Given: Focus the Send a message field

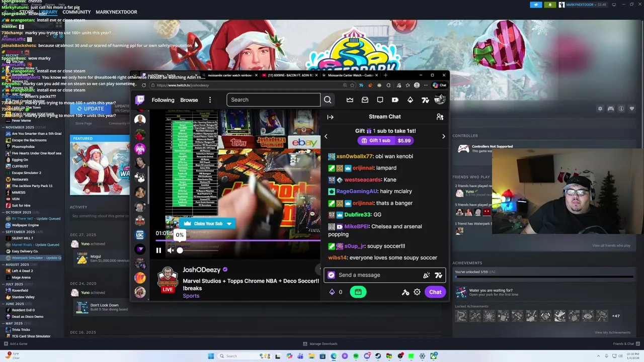Looking at the screenshot, I should point(386,275).
